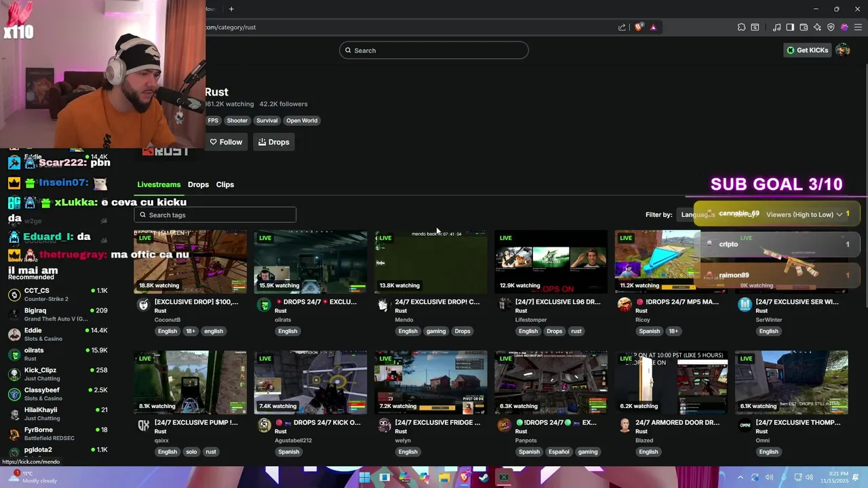The height and width of the screenshot is (488, 868).
Task: Open Viewers (High to Low) sort dropdown
Action: pos(804,215)
